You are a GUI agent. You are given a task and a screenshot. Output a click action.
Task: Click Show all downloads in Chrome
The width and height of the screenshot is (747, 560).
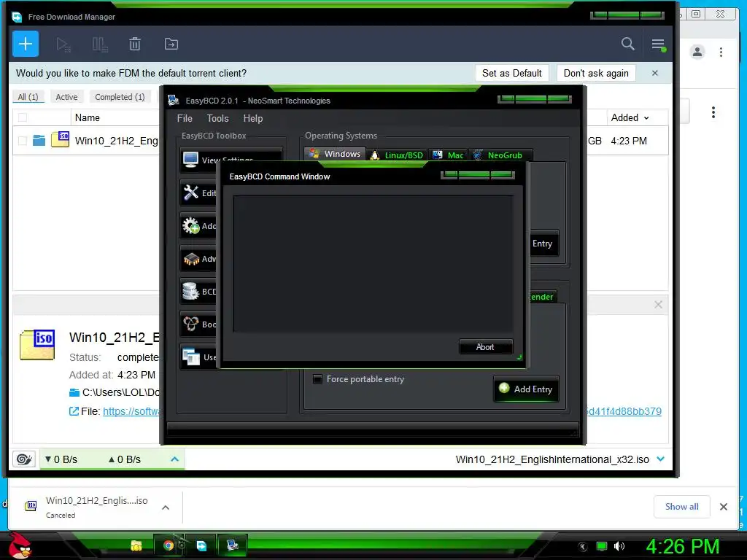(x=682, y=507)
